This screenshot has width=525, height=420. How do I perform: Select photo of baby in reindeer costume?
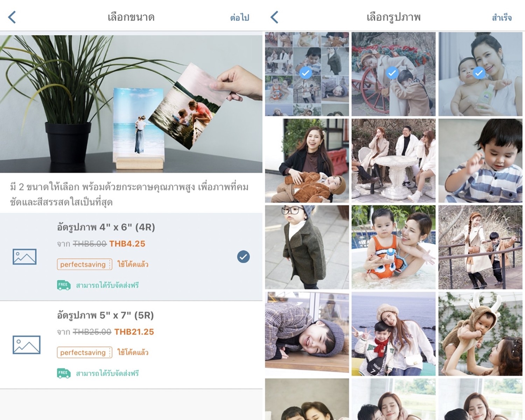pos(480,334)
